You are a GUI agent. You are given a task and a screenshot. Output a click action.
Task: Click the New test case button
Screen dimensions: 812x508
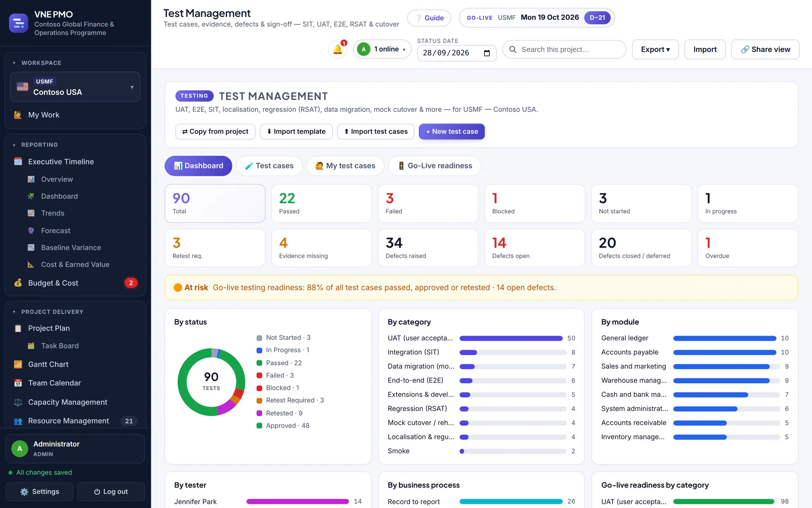coord(452,131)
